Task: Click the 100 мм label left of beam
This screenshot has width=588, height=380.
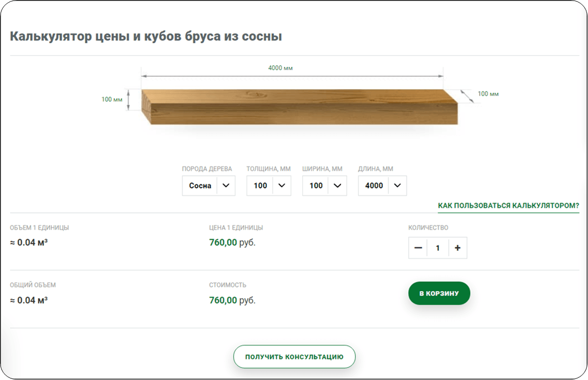Action: 112,99
